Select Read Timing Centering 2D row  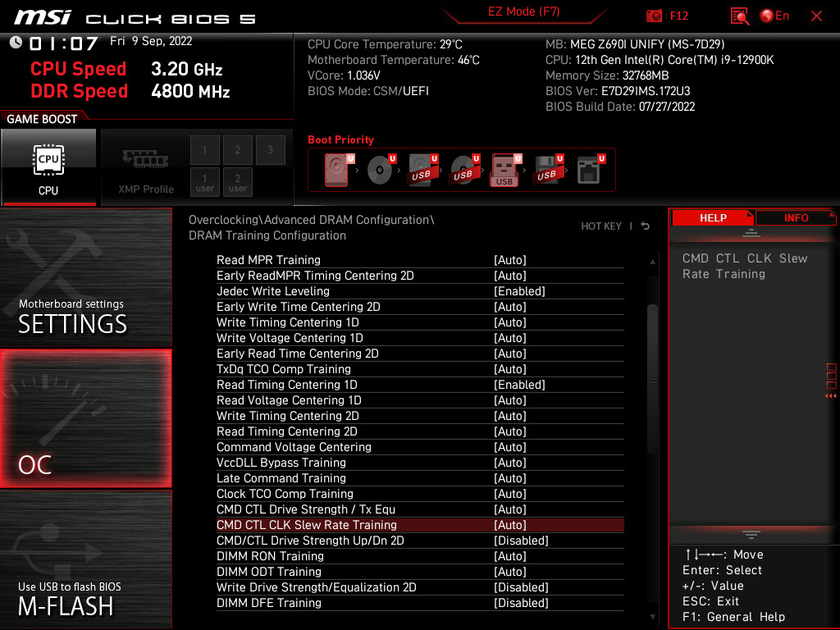tap(420, 431)
